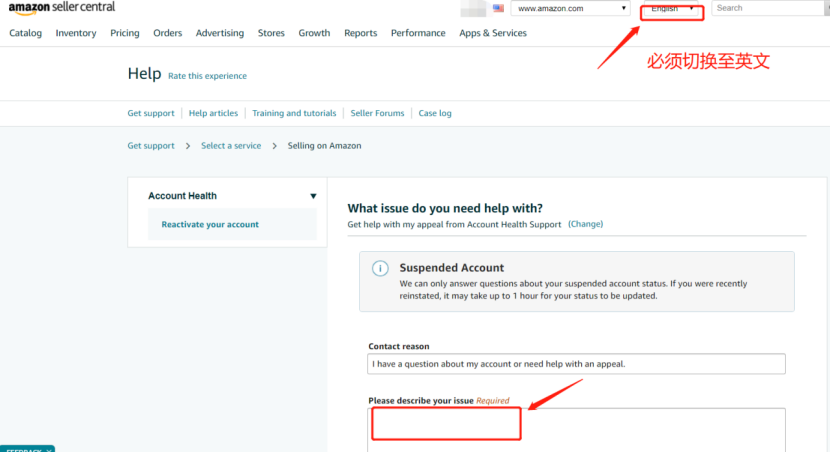Viewport: 830px width, 453px height.
Task: Open the Growth menu
Action: click(314, 33)
